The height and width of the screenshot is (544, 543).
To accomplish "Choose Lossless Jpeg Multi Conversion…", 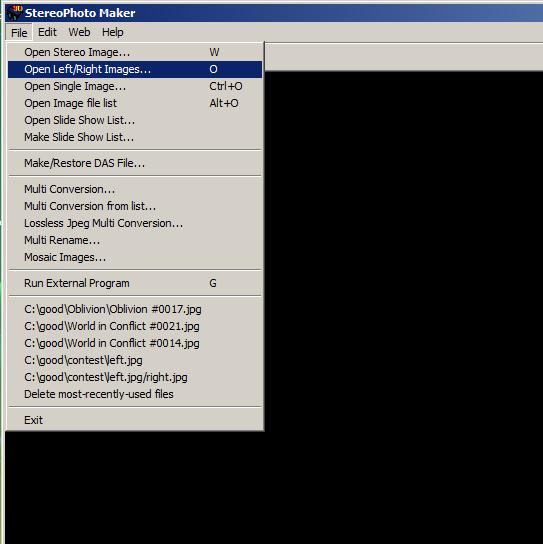I will point(135,223).
